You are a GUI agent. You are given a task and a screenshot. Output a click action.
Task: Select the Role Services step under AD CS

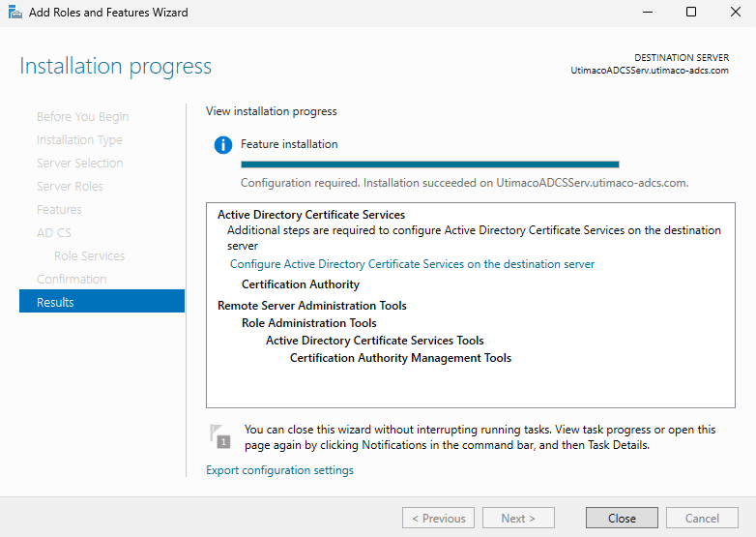pyautogui.click(x=89, y=255)
